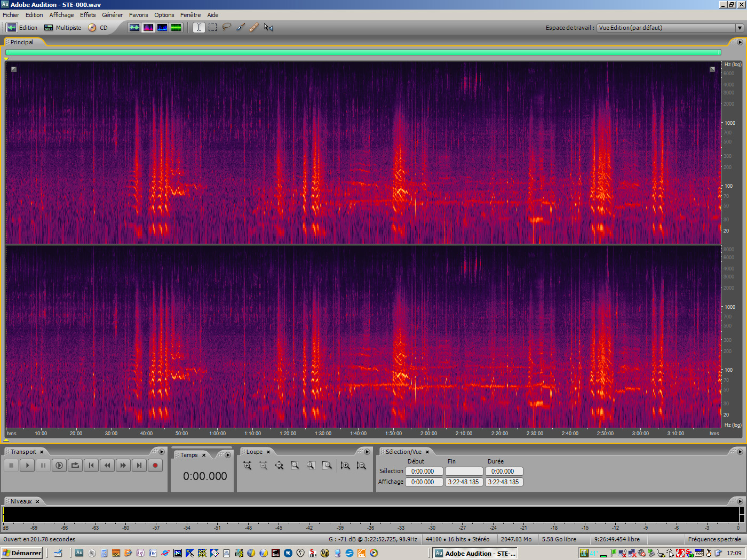Toggle the loop playback button
Viewport: 747px width, 560px height.
click(x=75, y=466)
